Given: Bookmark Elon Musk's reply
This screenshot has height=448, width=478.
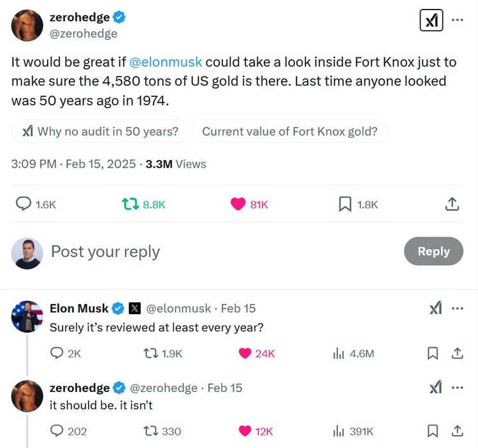Looking at the screenshot, I should (433, 353).
